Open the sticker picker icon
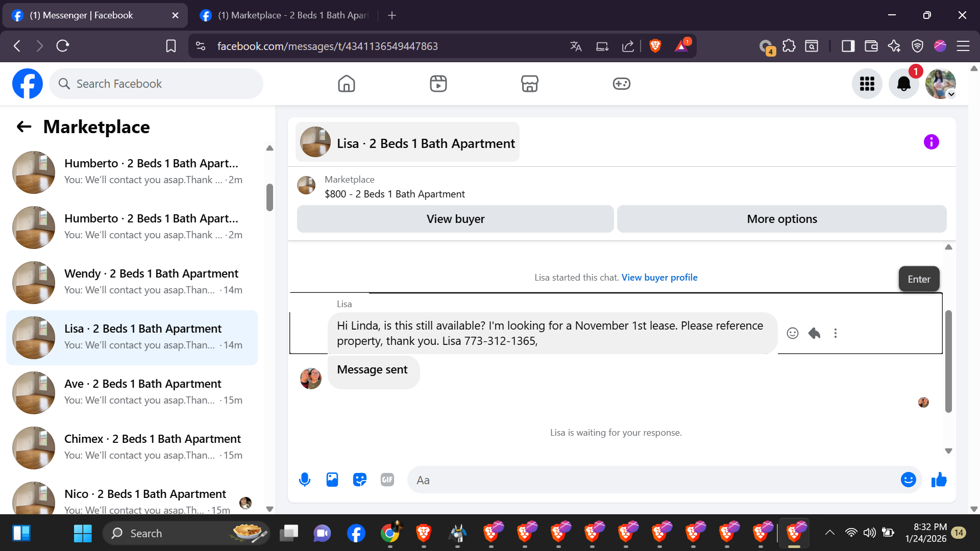 (x=360, y=480)
